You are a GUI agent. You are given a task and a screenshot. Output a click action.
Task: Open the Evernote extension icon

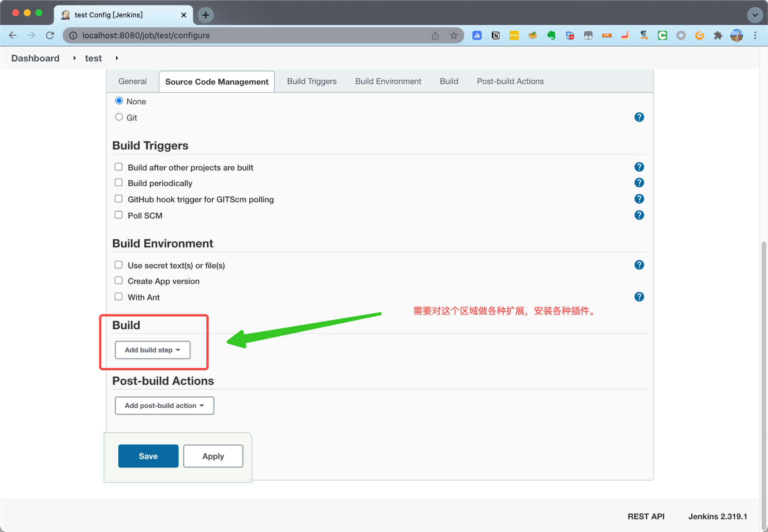[551, 35]
